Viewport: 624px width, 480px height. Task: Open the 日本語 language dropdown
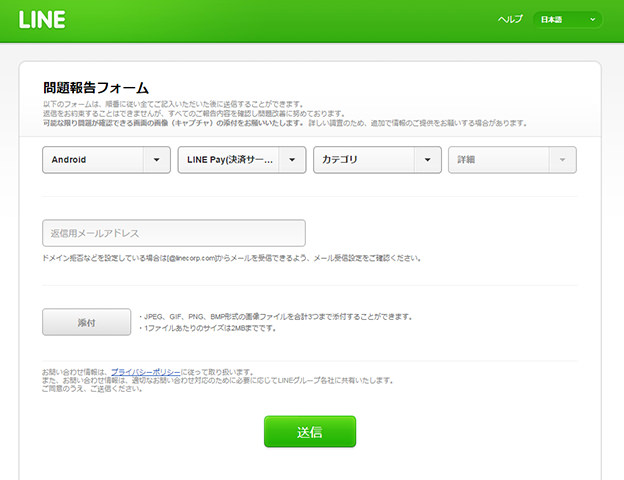(x=567, y=20)
